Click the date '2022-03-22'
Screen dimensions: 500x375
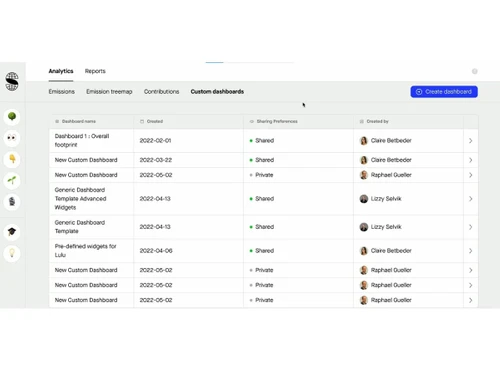click(156, 160)
